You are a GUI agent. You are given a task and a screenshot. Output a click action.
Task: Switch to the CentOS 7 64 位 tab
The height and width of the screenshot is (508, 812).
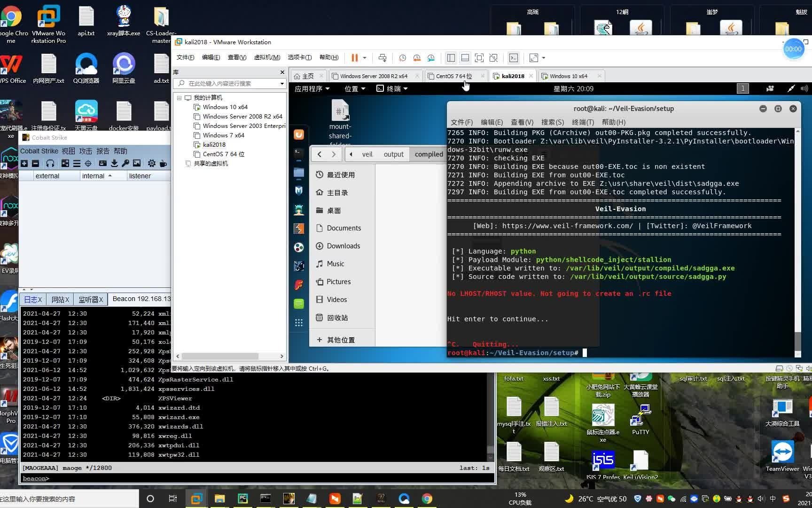454,76
